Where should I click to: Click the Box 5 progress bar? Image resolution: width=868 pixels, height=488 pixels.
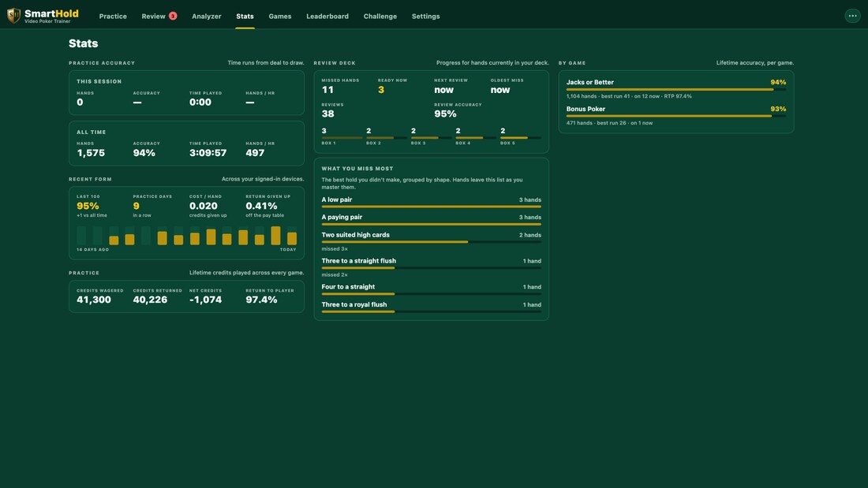(x=521, y=138)
